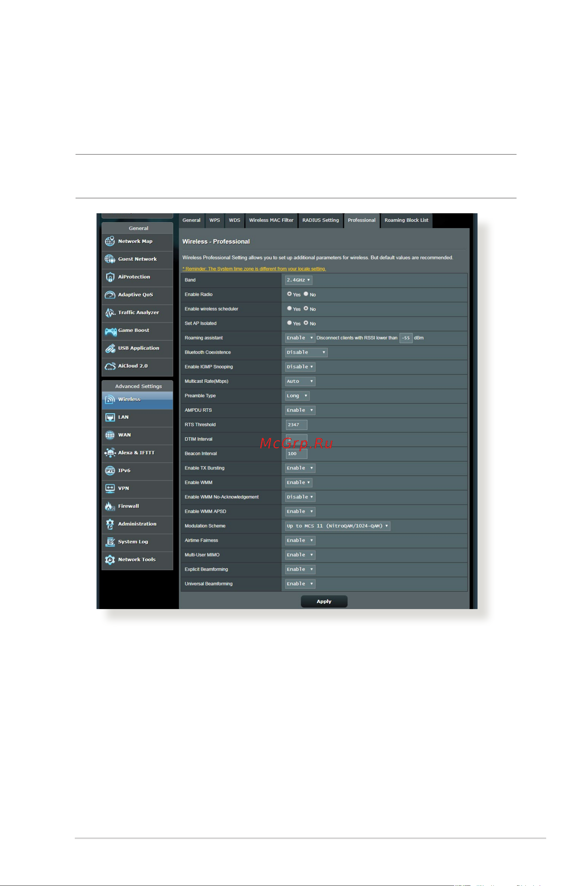Switch to the RADIUS Setting tab
Screen dimensions: 588x886
[x=321, y=220]
